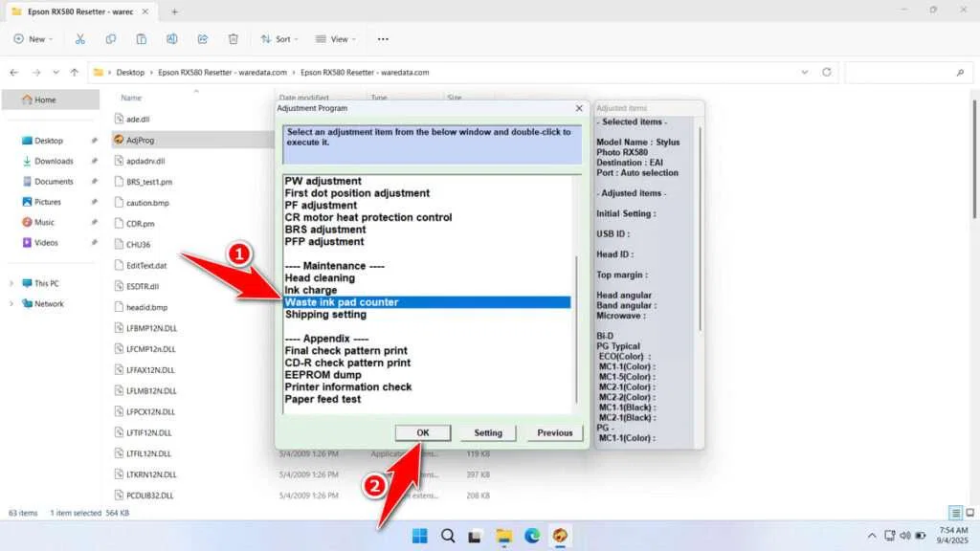980x551 pixels.
Task: Open the New dropdown menu
Action: tap(33, 38)
